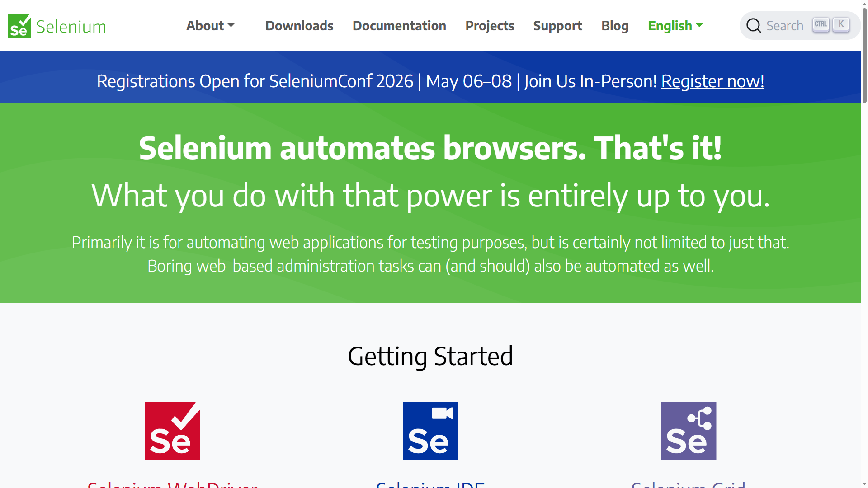Go to the Documentation page
Image resolution: width=868 pixels, height=488 pixels.
(399, 26)
